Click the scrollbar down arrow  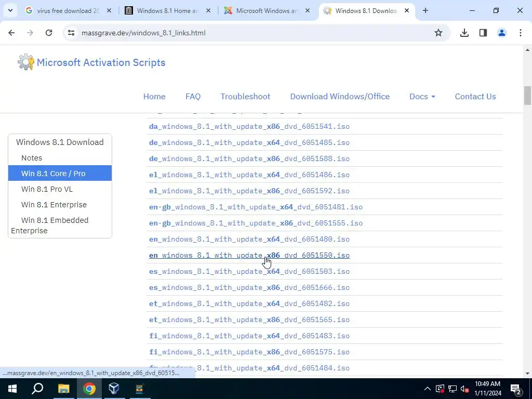point(527,374)
